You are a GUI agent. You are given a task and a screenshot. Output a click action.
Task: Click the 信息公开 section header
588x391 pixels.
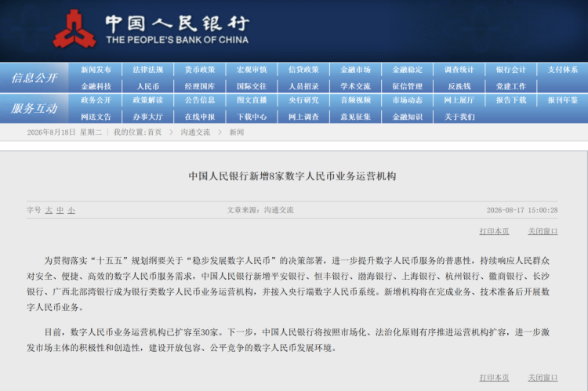34,78
